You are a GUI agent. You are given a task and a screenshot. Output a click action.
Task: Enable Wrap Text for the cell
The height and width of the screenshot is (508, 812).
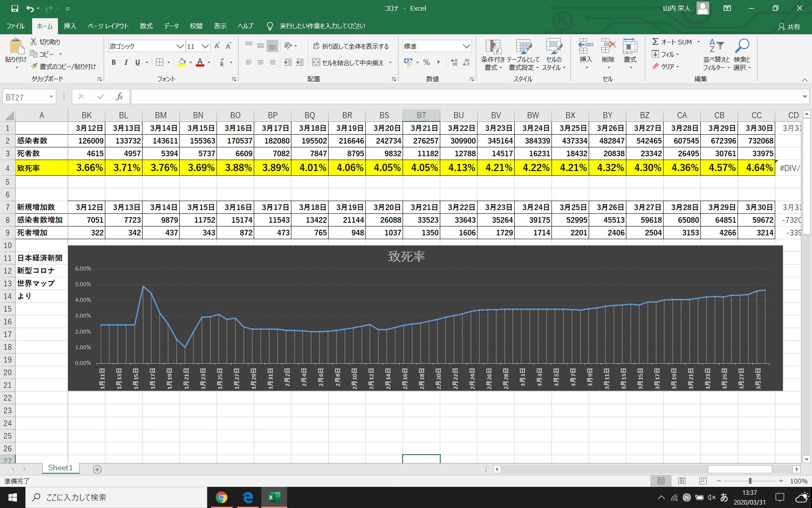tap(351, 46)
